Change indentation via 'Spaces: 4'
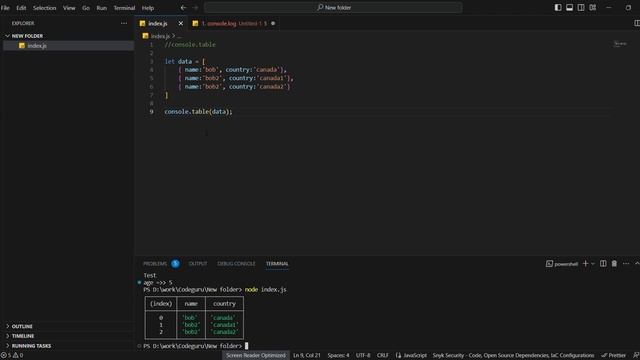The image size is (640, 360). [x=338, y=356]
